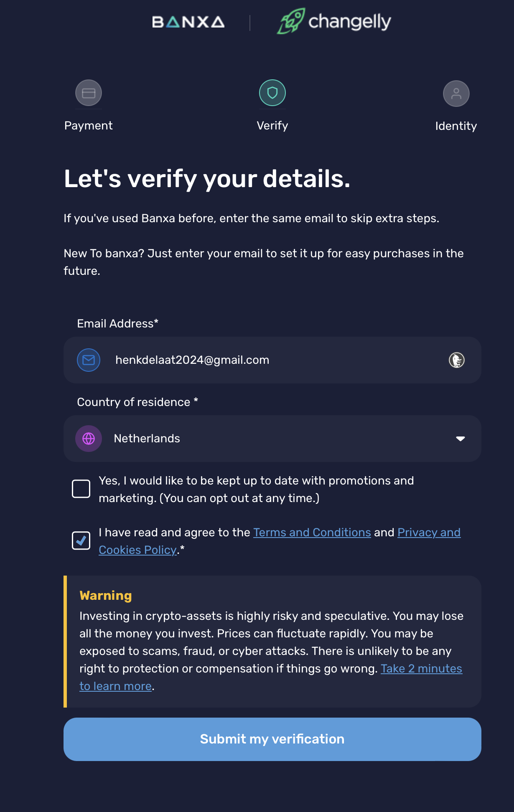This screenshot has height=812, width=514.
Task: Select the Verify step label
Action: [x=272, y=126]
